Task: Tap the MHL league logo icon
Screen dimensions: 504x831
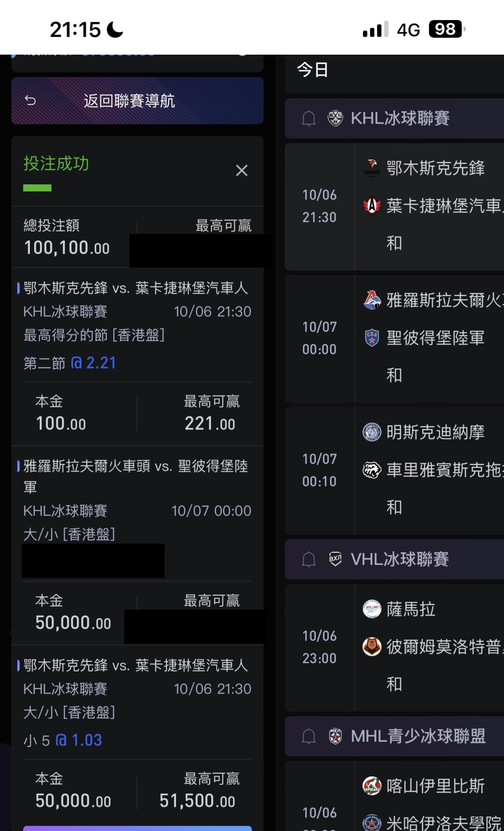Action: tap(335, 736)
